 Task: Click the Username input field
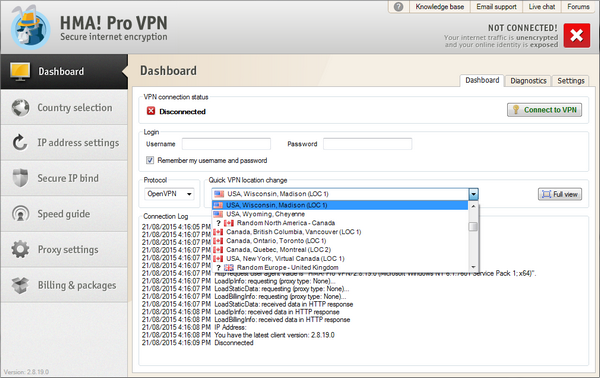(x=226, y=144)
